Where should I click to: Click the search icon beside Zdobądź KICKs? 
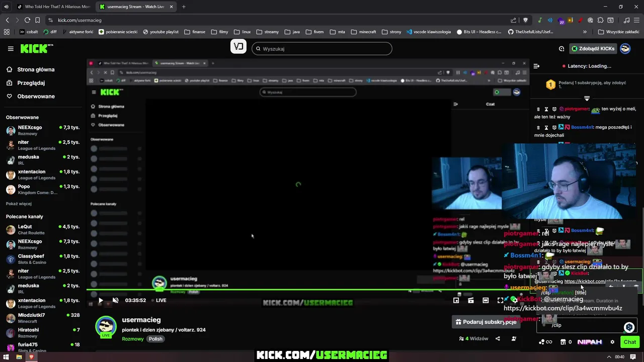pyautogui.click(x=561, y=49)
